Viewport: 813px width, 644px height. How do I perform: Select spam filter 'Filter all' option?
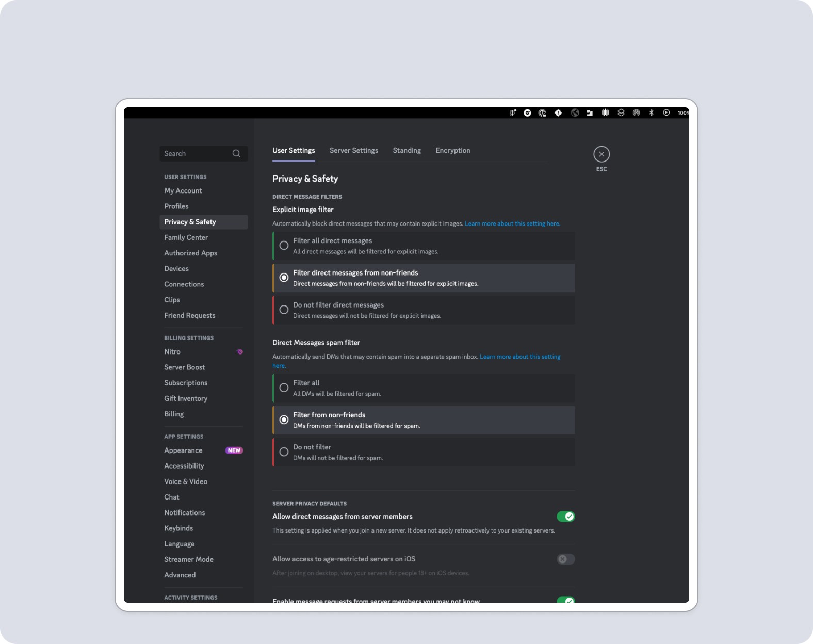point(424,388)
